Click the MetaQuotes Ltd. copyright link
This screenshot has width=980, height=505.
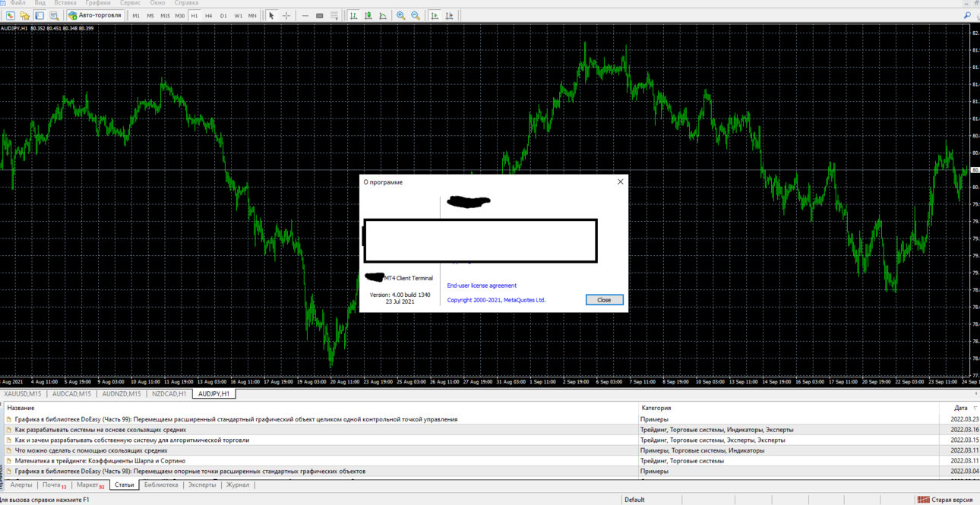pyautogui.click(x=496, y=300)
